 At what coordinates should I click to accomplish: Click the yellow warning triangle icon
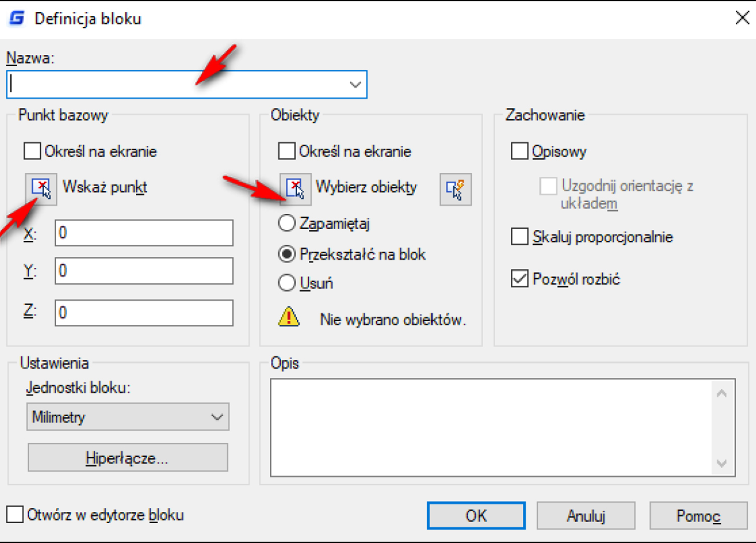pos(289,317)
